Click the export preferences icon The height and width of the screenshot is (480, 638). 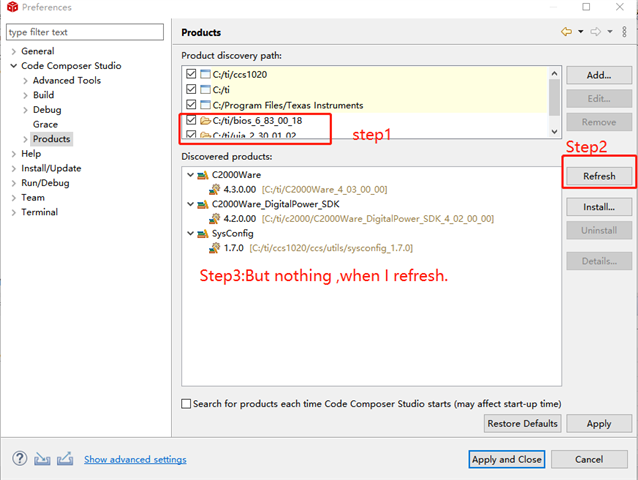click(x=65, y=459)
